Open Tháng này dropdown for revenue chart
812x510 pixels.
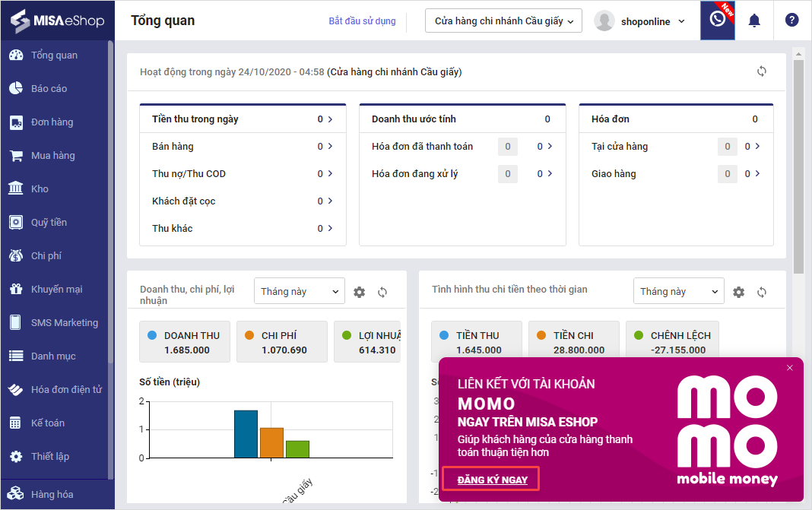coord(300,291)
